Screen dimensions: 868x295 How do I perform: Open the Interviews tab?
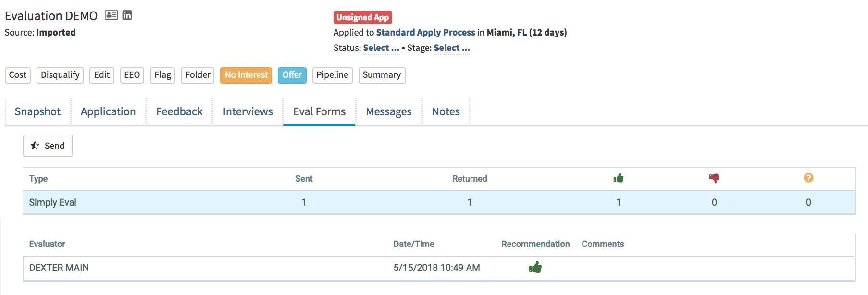(248, 111)
